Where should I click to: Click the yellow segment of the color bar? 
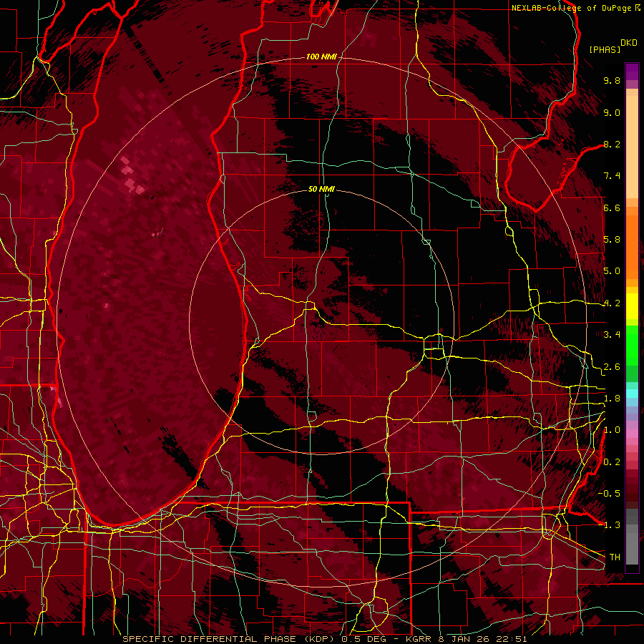[x=632, y=306]
